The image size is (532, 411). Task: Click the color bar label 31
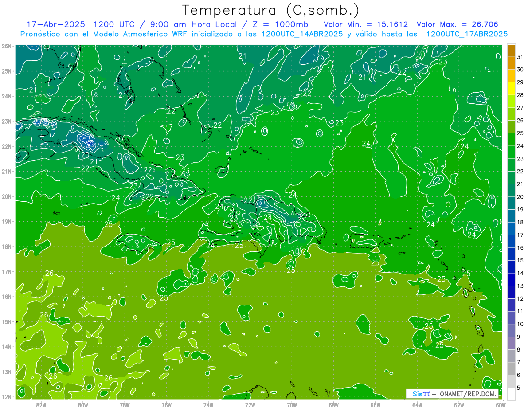click(x=520, y=56)
